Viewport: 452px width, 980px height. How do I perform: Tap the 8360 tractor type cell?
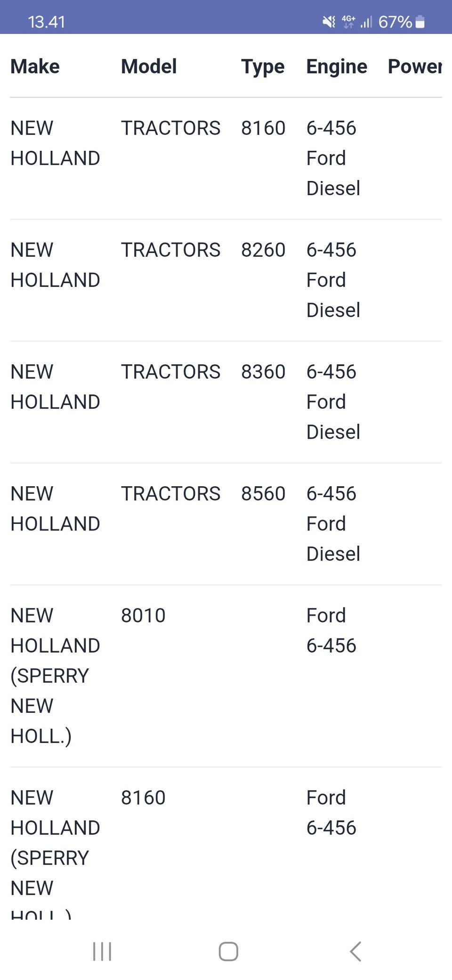(x=263, y=372)
